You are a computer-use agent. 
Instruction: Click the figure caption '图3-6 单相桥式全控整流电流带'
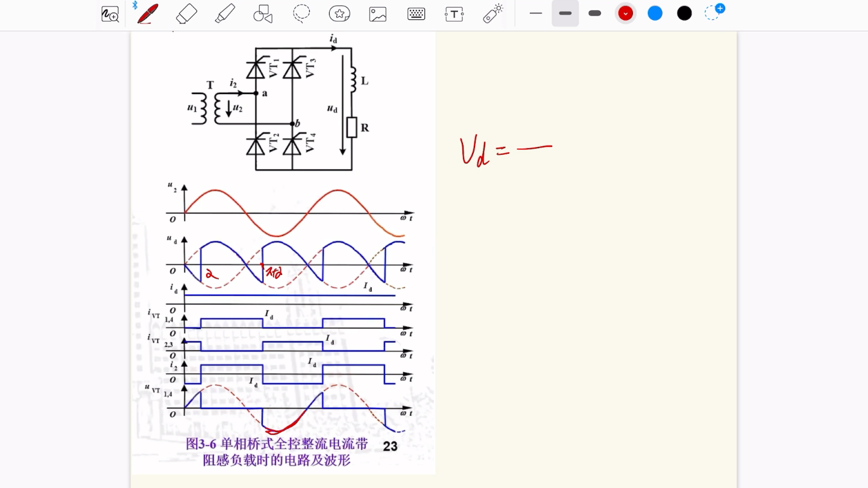[277, 444]
